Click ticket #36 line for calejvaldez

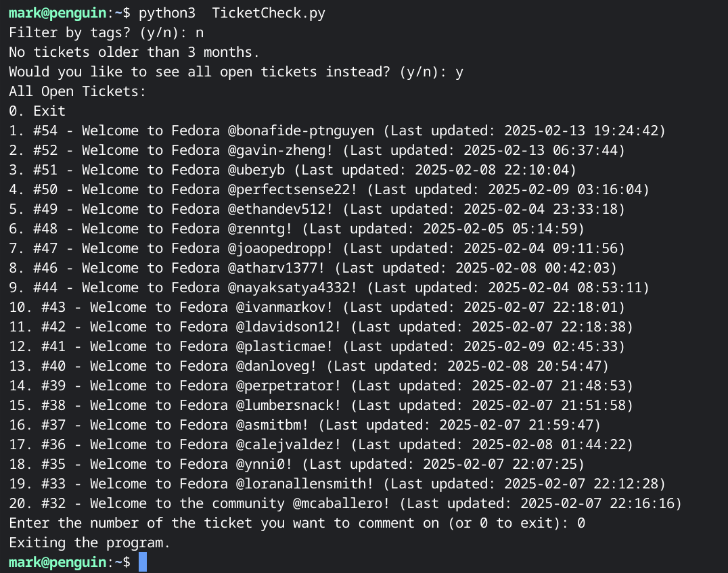321,444
